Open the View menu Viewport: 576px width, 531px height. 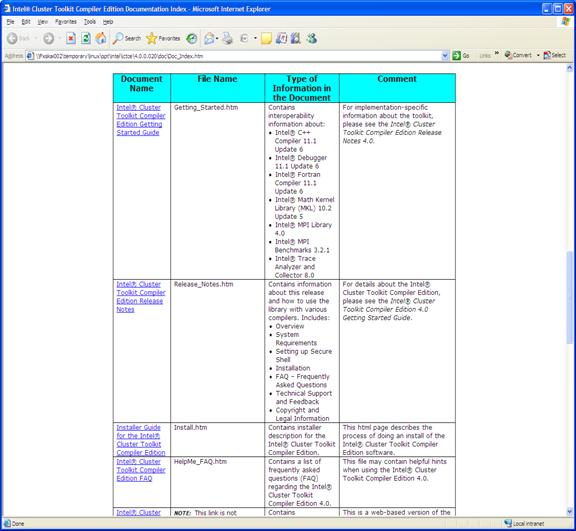point(43,22)
